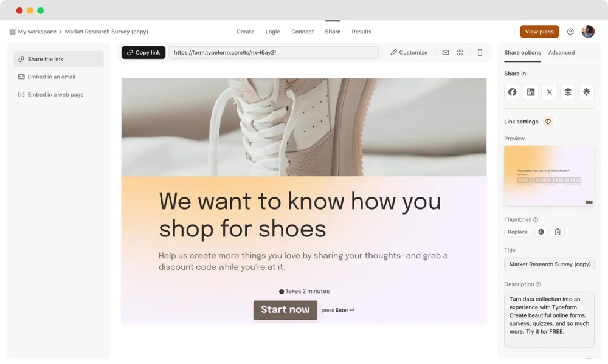608x364 pixels.
Task: Click the link preview thumbnail image
Action: [549, 176]
